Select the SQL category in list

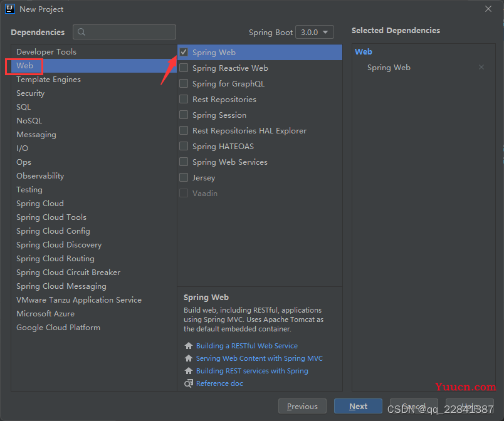23,107
